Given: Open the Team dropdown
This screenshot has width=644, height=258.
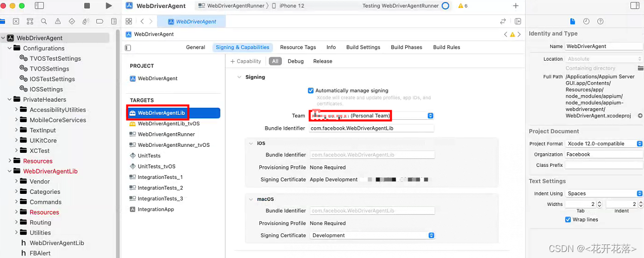Looking at the screenshot, I should click(371, 116).
